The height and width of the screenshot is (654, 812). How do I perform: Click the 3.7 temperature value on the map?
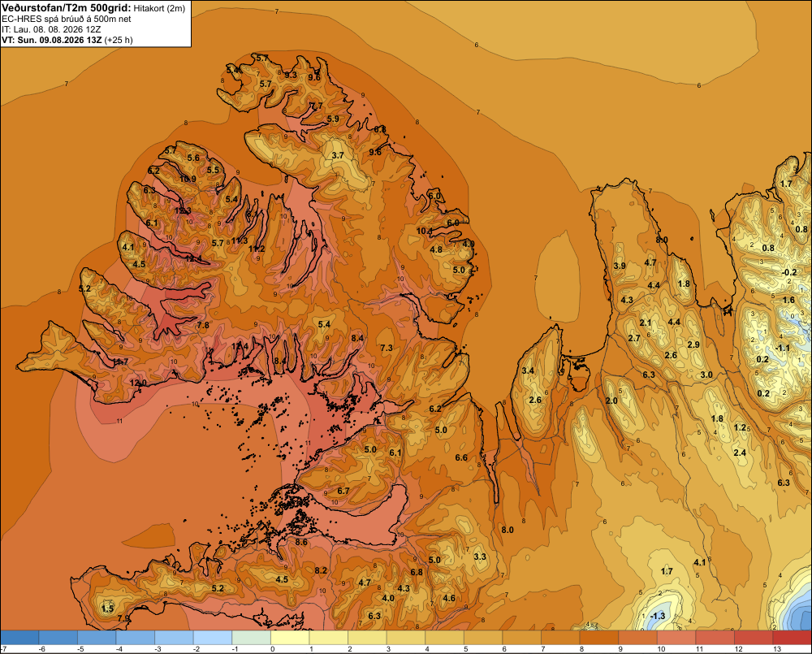pyautogui.click(x=338, y=155)
